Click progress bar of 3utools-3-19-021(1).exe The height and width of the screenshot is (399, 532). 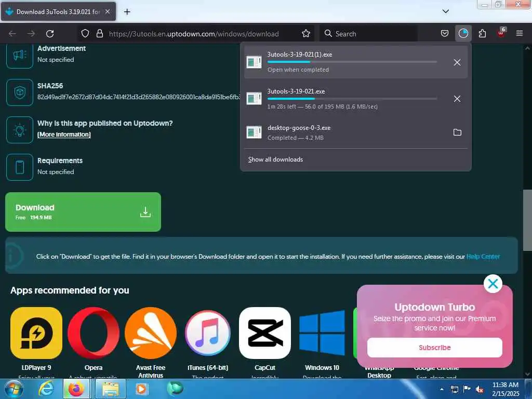tap(352, 62)
